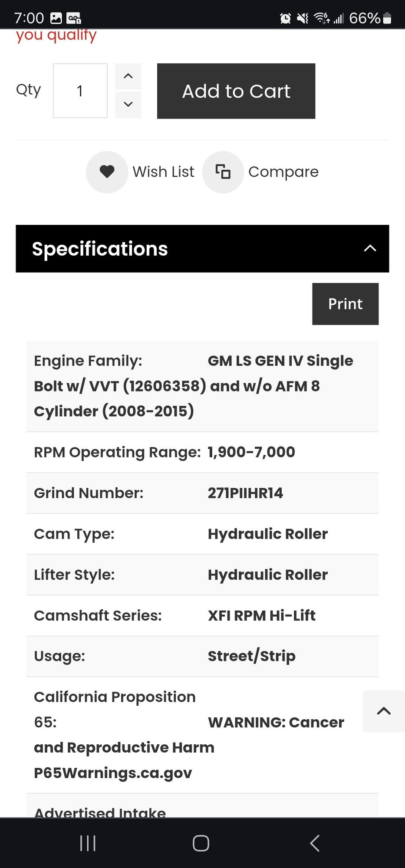Decrease quantity with the down arrow

coord(128,104)
